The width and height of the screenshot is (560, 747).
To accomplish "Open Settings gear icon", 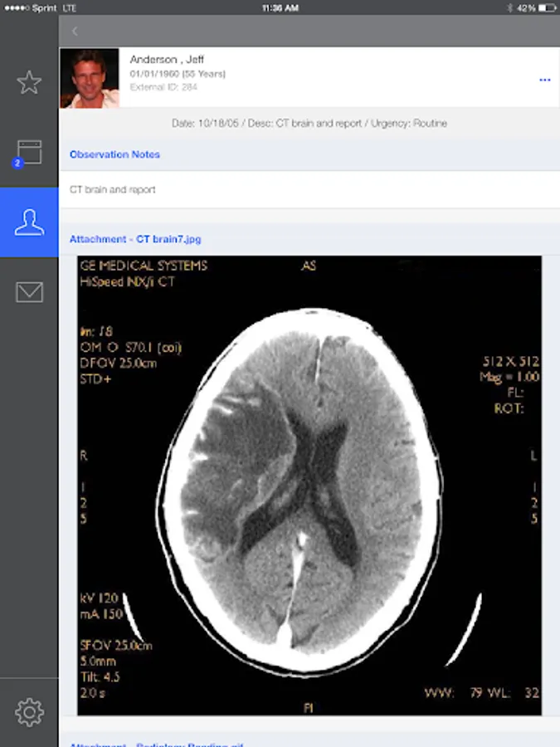I will pos(30,712).
